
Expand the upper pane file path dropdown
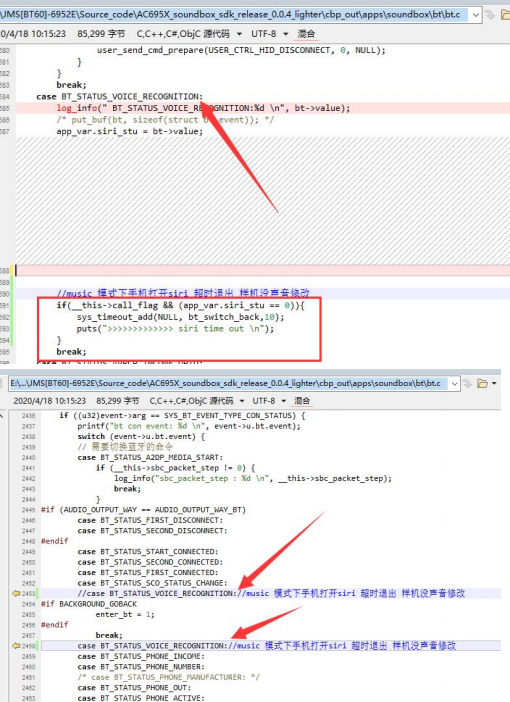point(476,15)
